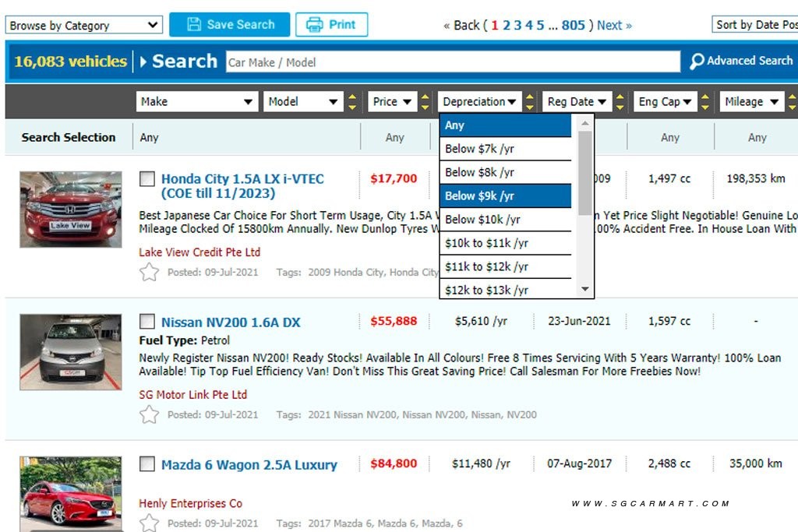Select Any in the depreciation list
798x532 pixels.
(x=505, y=125)
